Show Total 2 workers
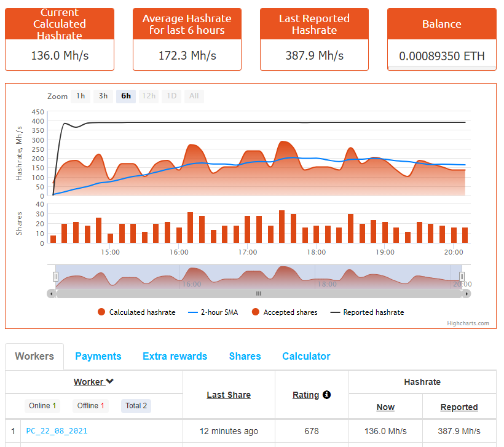Viewport: 504px width, 447px height. 136,406
